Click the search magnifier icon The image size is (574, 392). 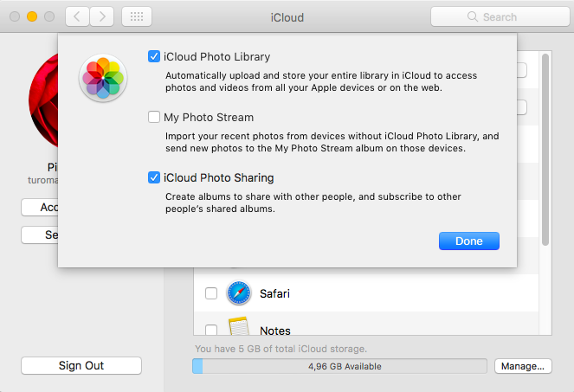[x=473, y=16]
